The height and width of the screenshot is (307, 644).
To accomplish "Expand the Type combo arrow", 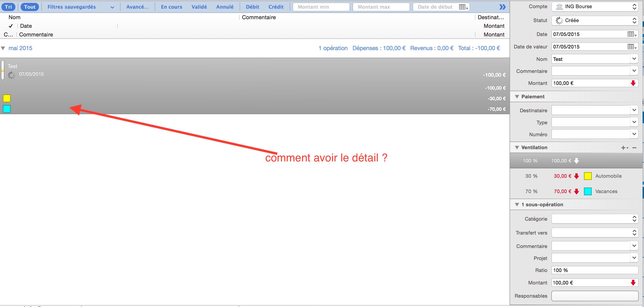I will click(x=634, y=122).
